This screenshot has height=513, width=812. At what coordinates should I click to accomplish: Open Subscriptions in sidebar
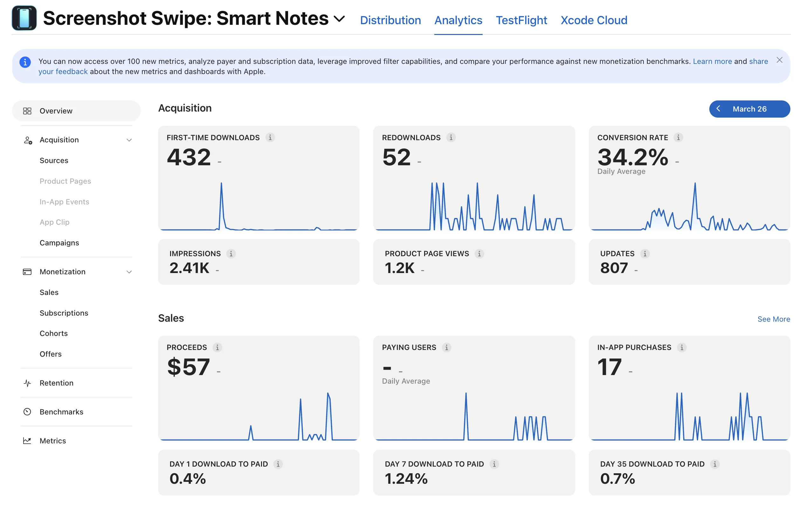click(64, 313)
